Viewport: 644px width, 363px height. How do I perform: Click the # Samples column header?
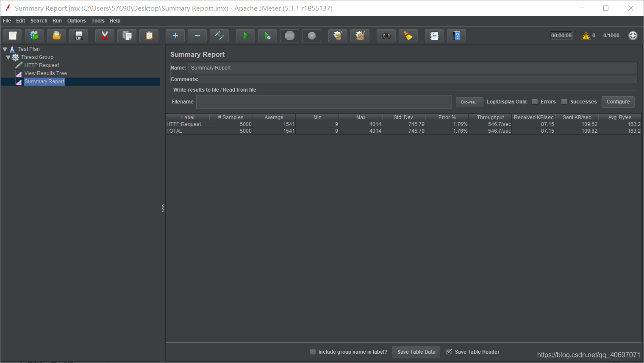[x=230, y=117]
